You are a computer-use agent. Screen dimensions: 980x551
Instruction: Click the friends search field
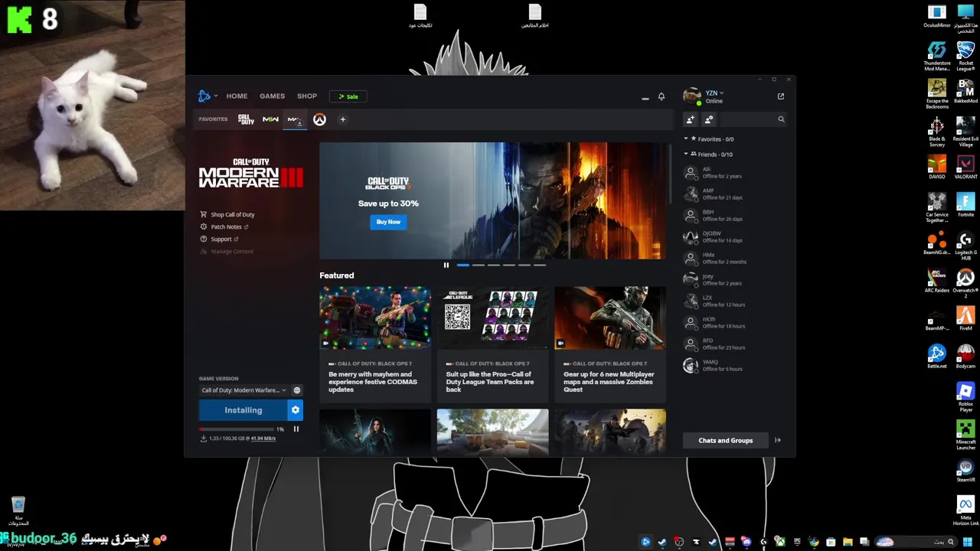(753, 119)
